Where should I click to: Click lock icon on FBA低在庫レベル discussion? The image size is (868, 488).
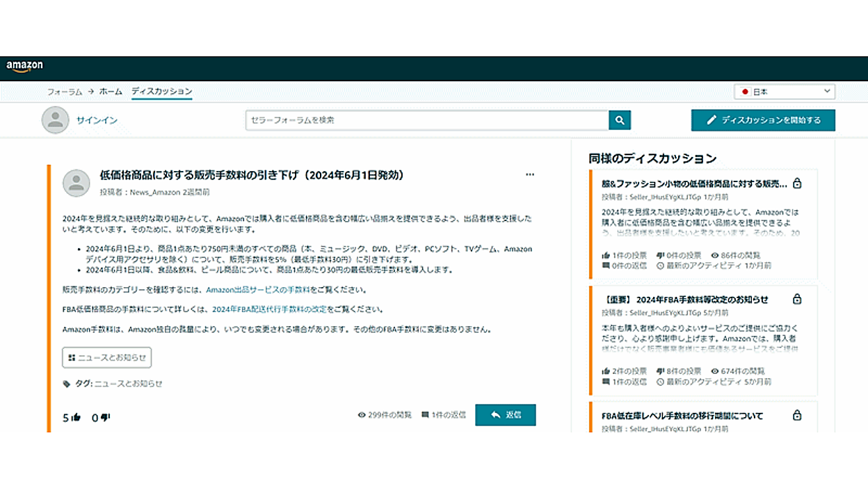pyautogui.click(x=797, y=415)
